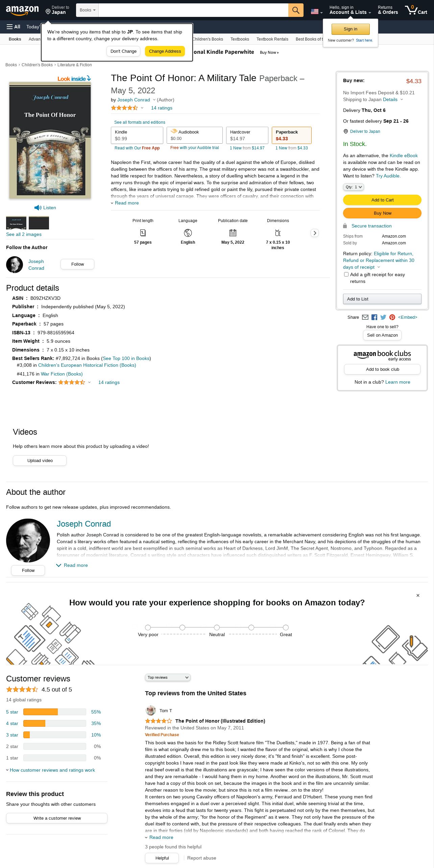Click the Listen speaker icon
Viewport: 434px width, 868px height.
38,208
